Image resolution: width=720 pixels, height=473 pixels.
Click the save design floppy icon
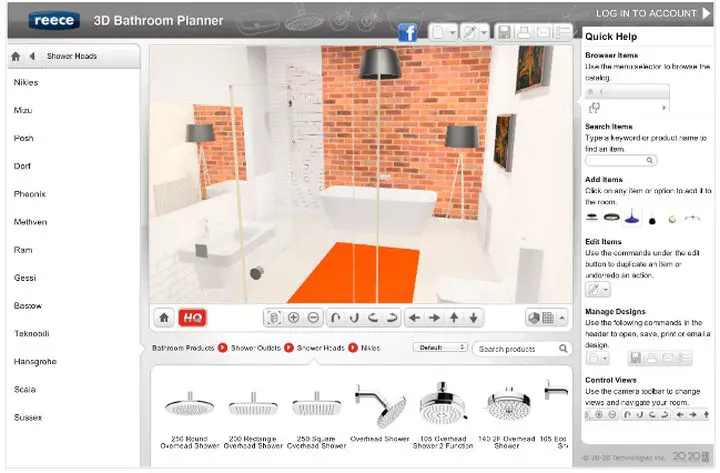[x=505, y=32]
